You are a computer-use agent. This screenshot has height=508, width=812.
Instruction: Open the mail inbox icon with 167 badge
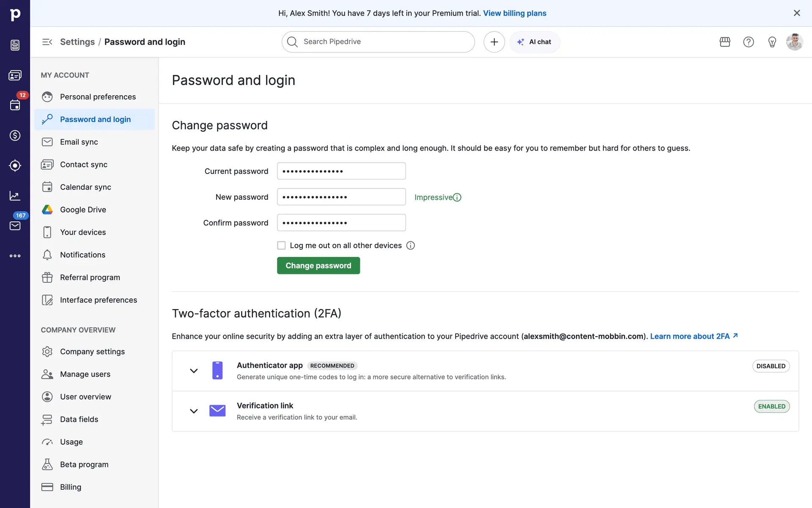[x=15, y=226]
